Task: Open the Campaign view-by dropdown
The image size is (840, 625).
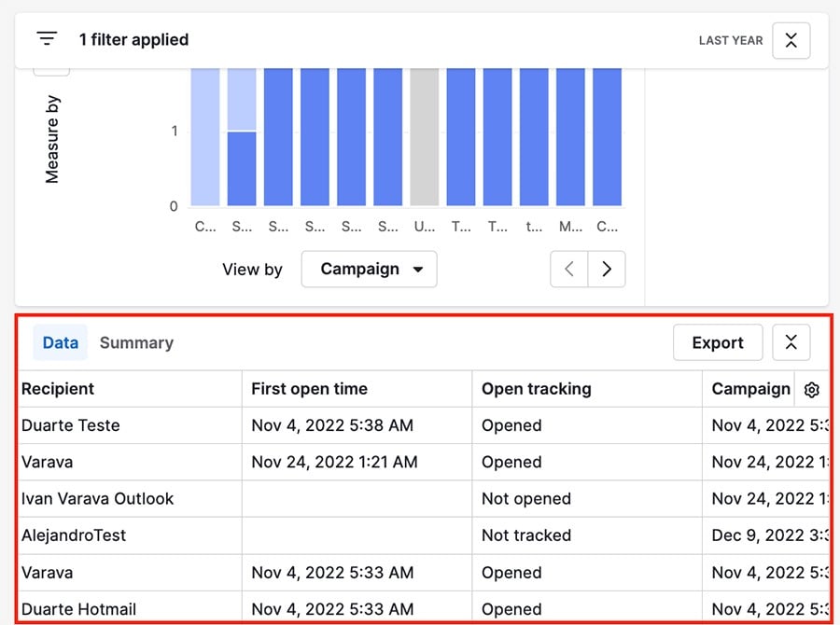Action: click(x=369, y=269)
